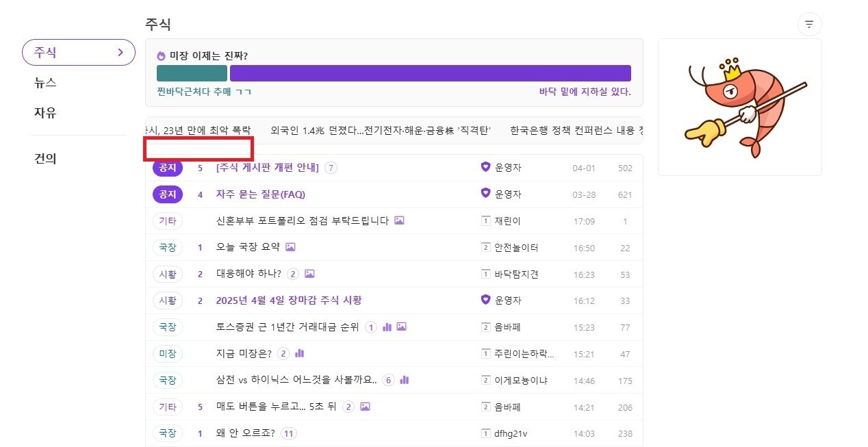Click the 공지 badge on the FAQ row
The height and width of the screenshot is (447, 868).
tap(168, 194)
